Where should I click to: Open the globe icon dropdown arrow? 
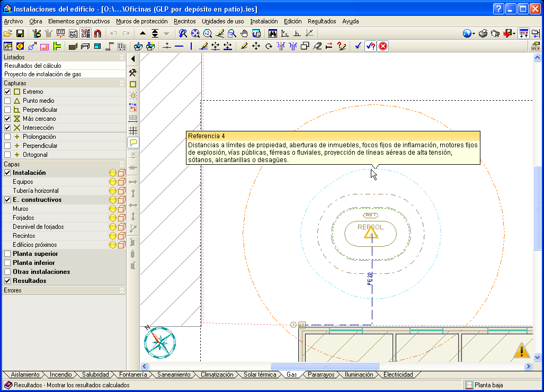pyautogui.click(x=474, y=34)
